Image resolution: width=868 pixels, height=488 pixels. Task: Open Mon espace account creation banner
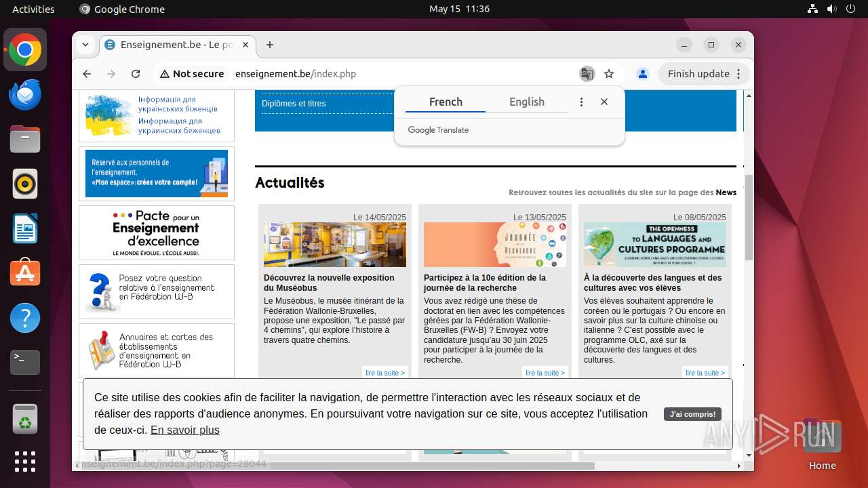coord(157,174)
